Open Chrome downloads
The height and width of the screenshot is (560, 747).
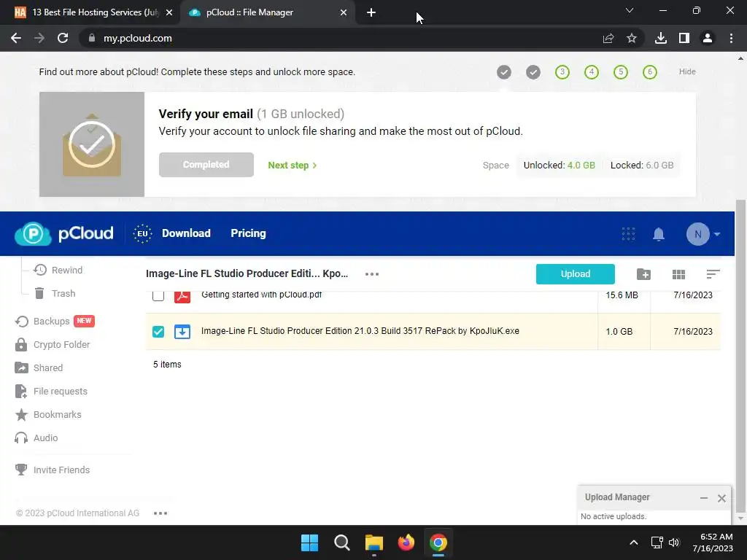[660, 38]
